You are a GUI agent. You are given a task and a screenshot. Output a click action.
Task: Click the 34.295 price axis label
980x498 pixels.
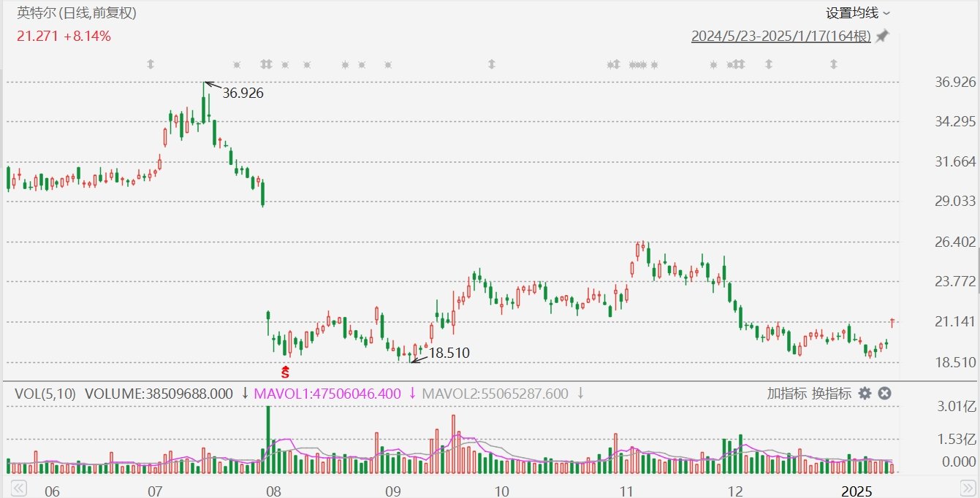coord(955,121)
